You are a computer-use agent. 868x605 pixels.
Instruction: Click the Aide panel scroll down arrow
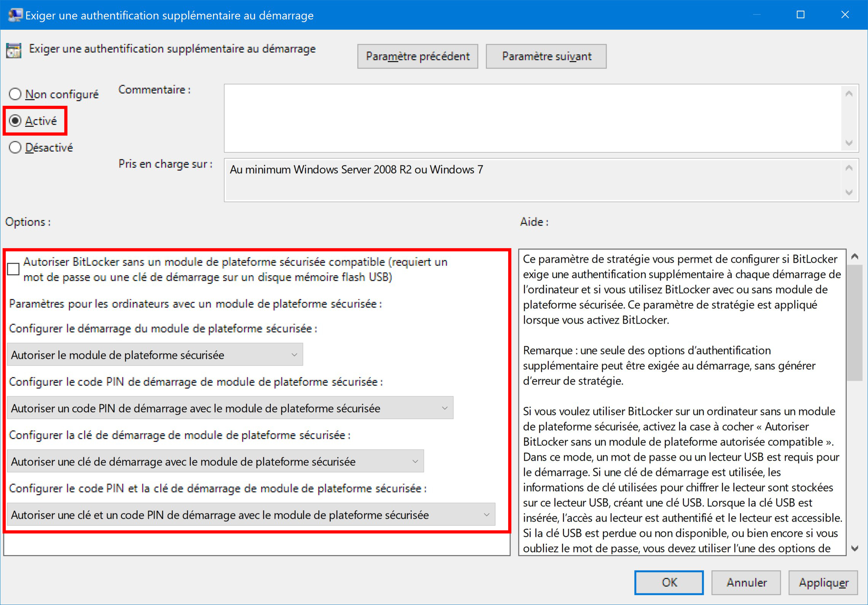coord(855,548)
